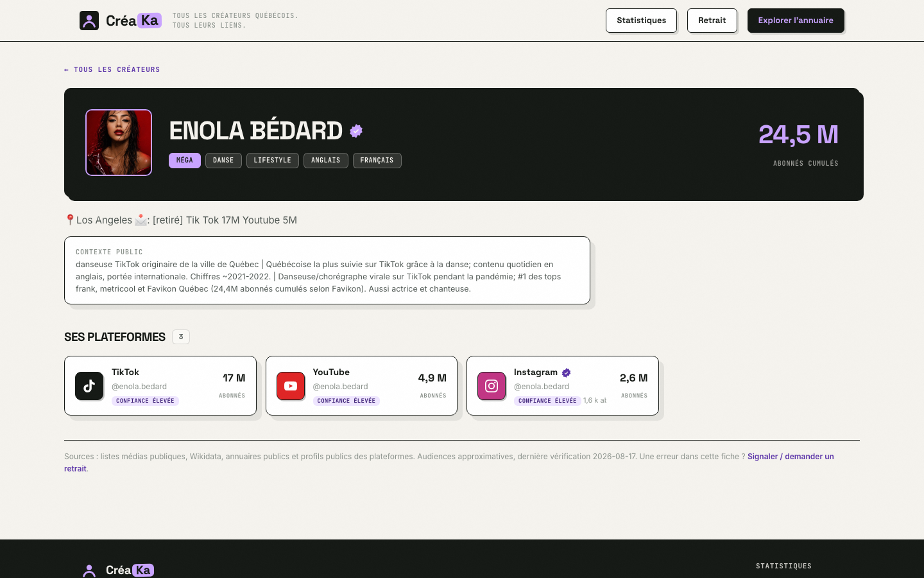Open Enola Bédard's profile photo
Image resolution: width=924 pixels, height=578 pixels.
pyautogui.click(x=119, y=143)
